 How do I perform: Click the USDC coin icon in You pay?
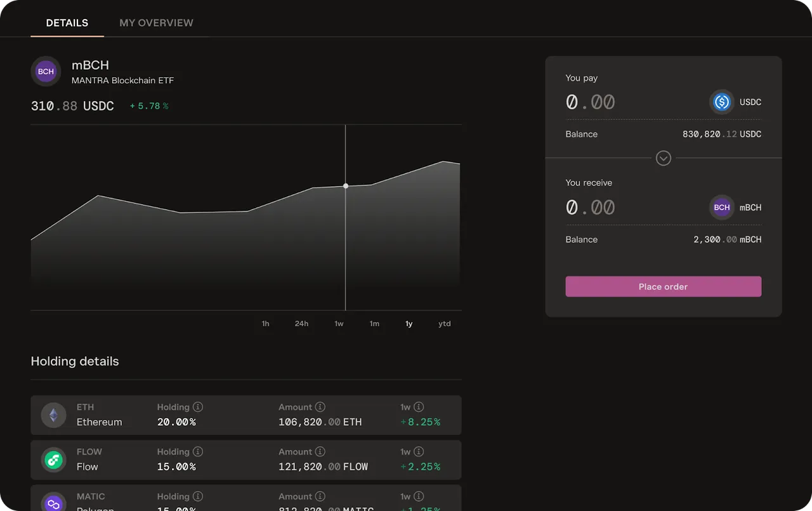point(722,102)
